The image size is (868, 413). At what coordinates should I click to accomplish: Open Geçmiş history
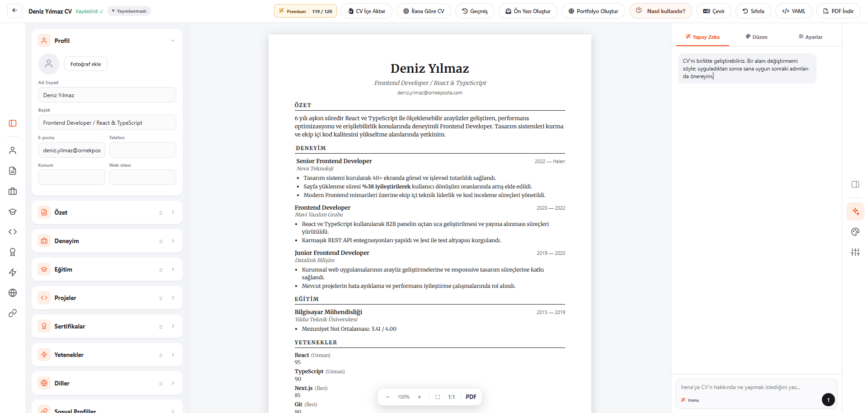tap(475, 11)
